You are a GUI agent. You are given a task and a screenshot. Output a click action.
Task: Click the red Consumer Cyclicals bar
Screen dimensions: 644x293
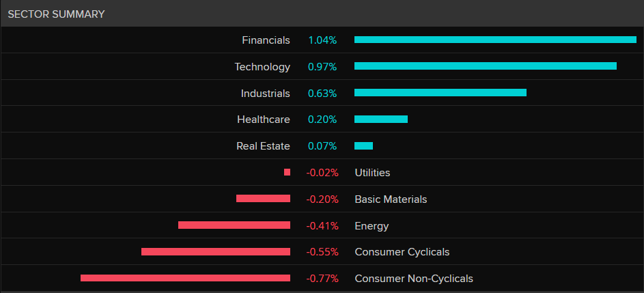[x=215, y=251]
